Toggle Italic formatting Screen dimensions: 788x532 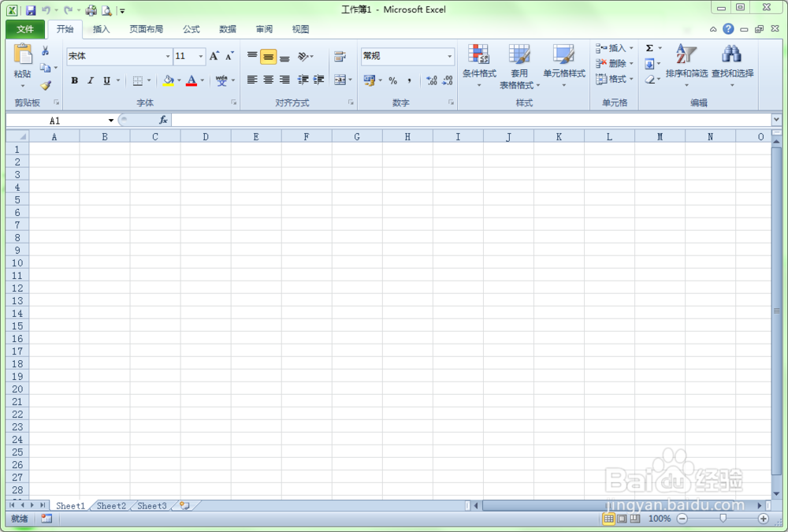pyautogui.click(x=91, y=80)
